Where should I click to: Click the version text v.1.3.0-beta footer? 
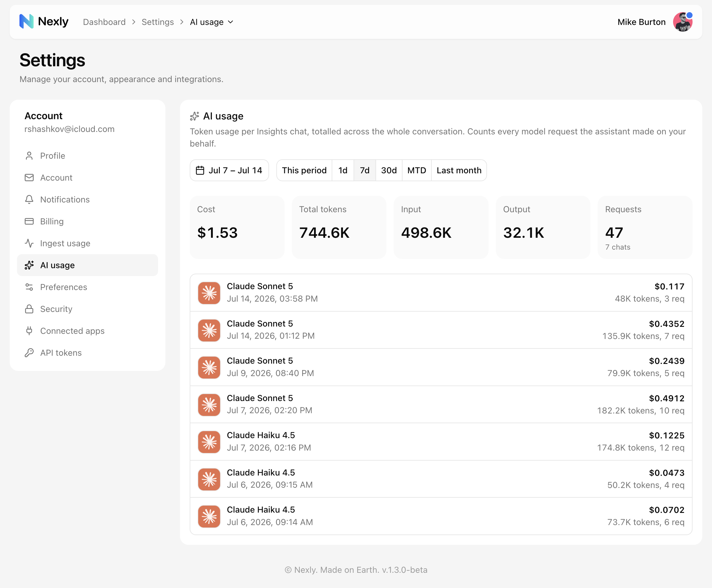(x=405, y=570)
